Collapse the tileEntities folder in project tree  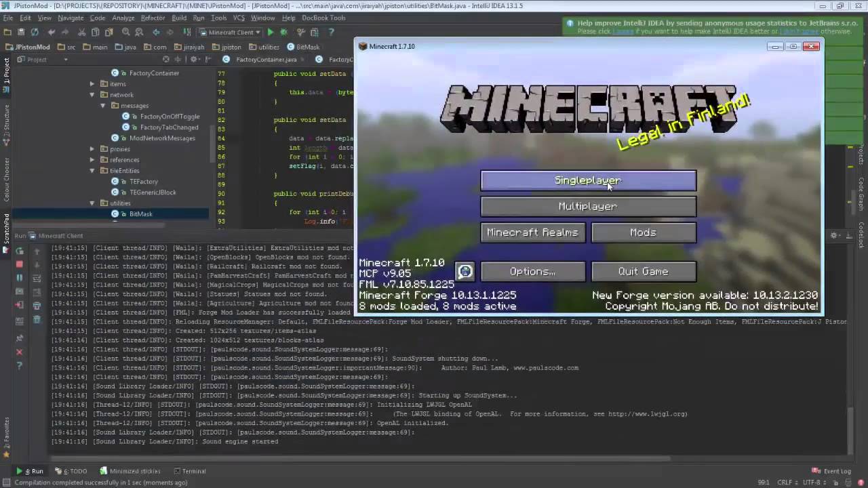[92, 171]
